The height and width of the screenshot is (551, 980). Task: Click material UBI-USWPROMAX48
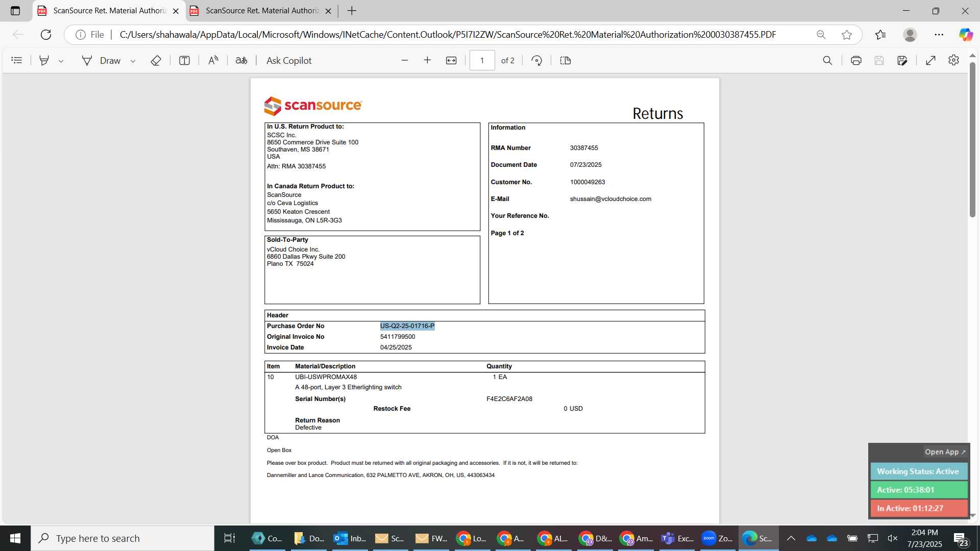click(x=326, y=377)
